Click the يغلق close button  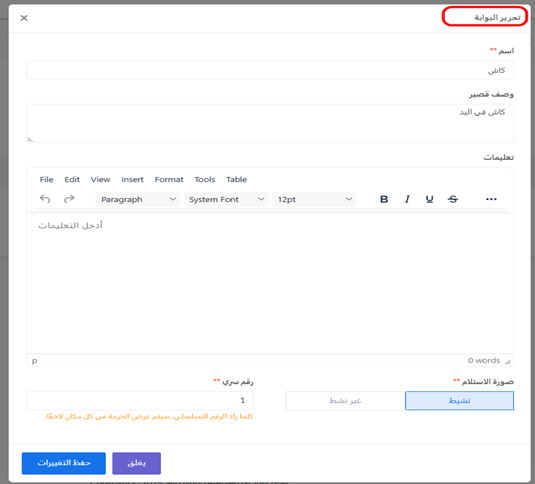coord(136,463)
